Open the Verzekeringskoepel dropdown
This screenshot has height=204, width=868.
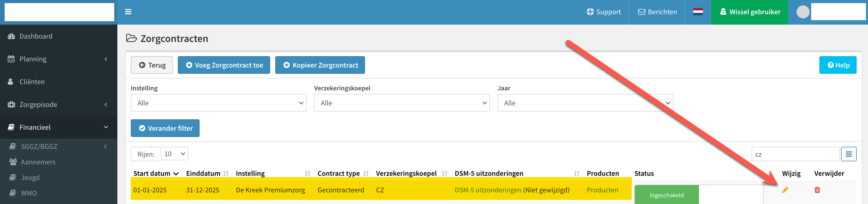click(402, 103)
